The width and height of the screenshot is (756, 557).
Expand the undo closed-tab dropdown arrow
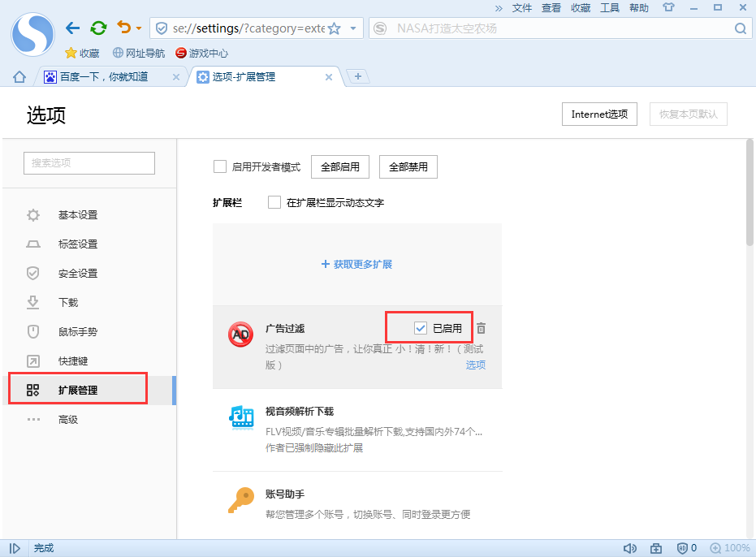139,28
